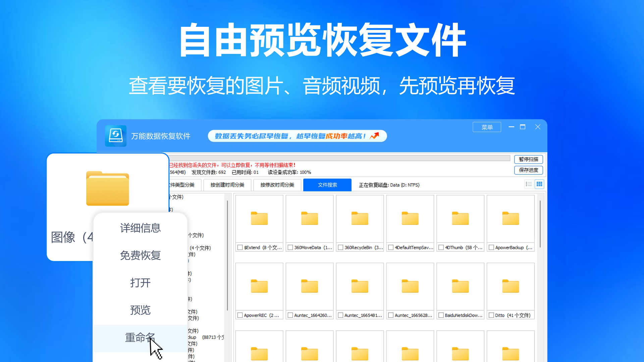This screenshot has width=644, height=362.
Task: Choose 免费恢复 from the context menu
Action: (x=140, y=255)
